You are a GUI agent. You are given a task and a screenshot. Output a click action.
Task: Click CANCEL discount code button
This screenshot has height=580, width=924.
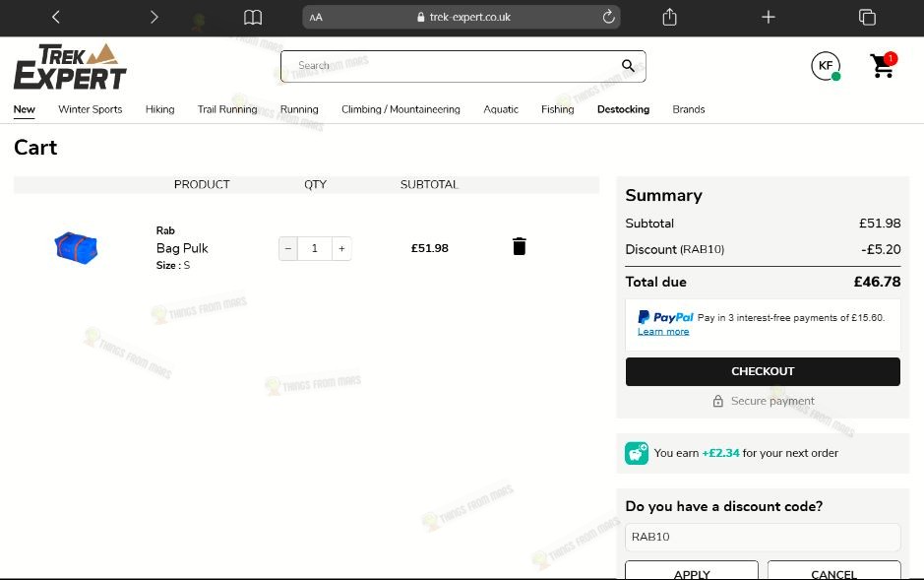tap(833, 570)
